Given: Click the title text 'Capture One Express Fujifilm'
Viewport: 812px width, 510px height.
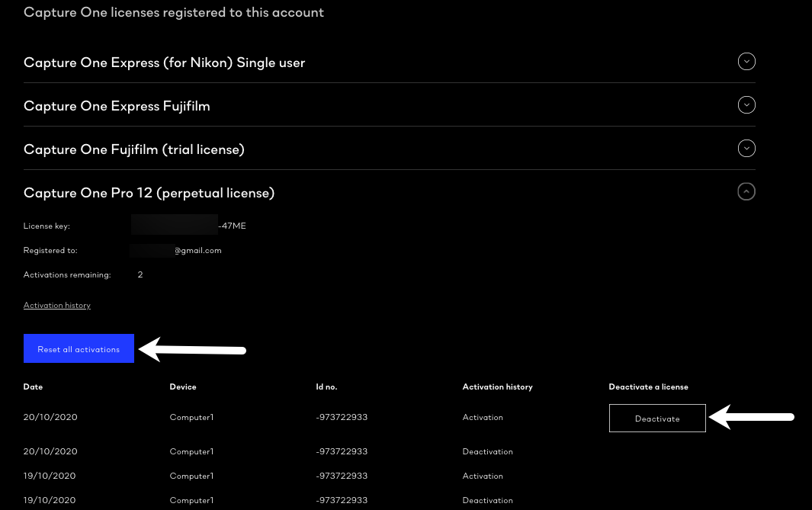Looking at the screenshot, I should click(x=117, y=106).
